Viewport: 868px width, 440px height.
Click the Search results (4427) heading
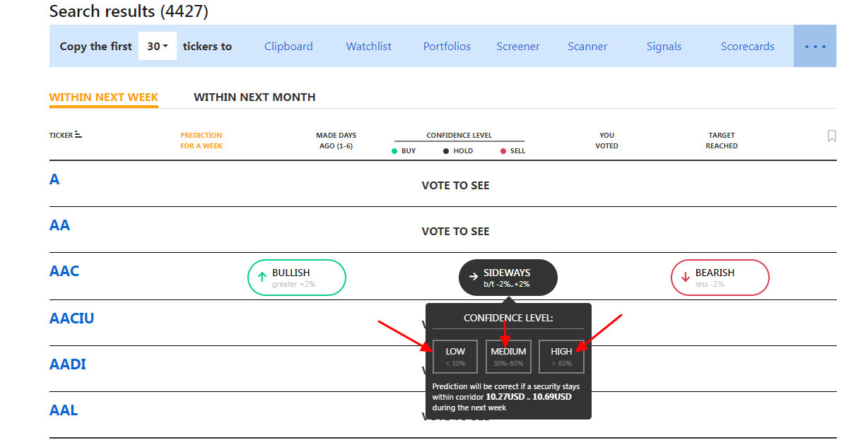point(129,11)
